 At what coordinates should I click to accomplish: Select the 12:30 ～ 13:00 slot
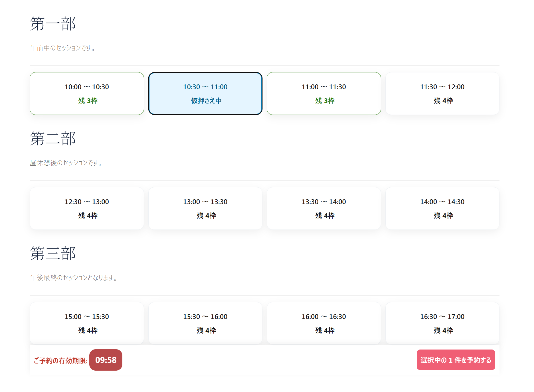(x=87, y=208)
